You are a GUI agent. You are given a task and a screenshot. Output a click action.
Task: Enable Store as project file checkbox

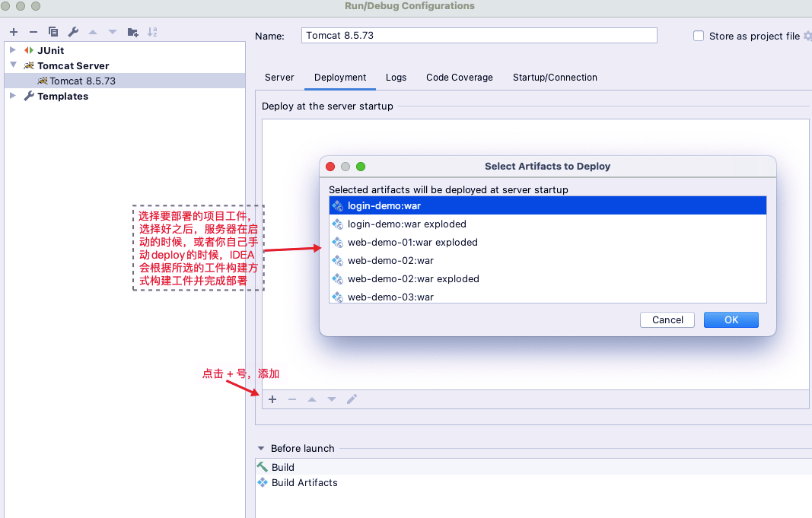click(x=699, y=36)
